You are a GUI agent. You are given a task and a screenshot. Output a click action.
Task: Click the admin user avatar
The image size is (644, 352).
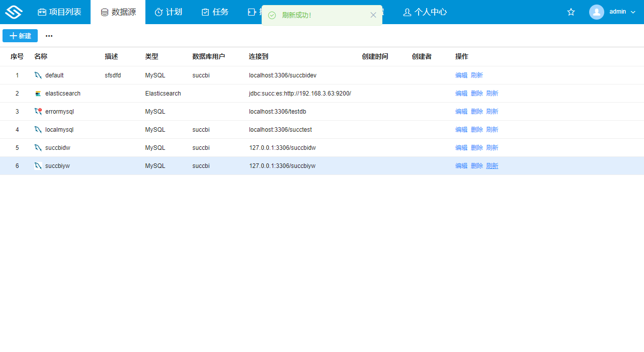click(596, 12)
